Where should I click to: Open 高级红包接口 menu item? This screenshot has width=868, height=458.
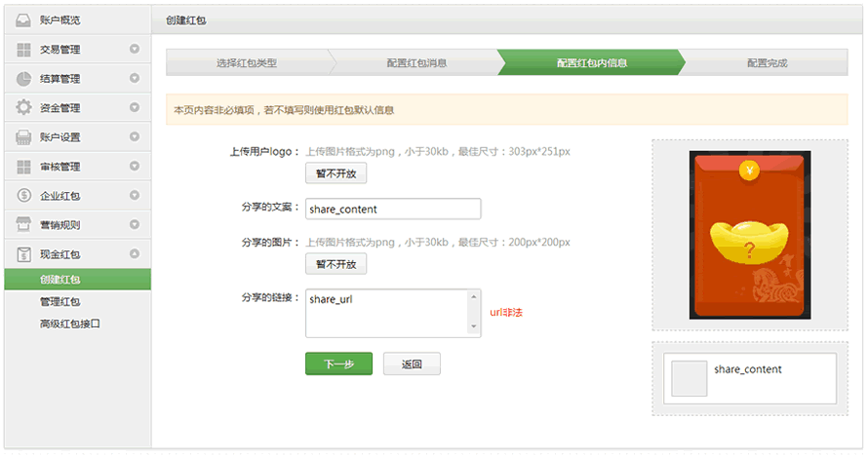click(x=70, y=324)
